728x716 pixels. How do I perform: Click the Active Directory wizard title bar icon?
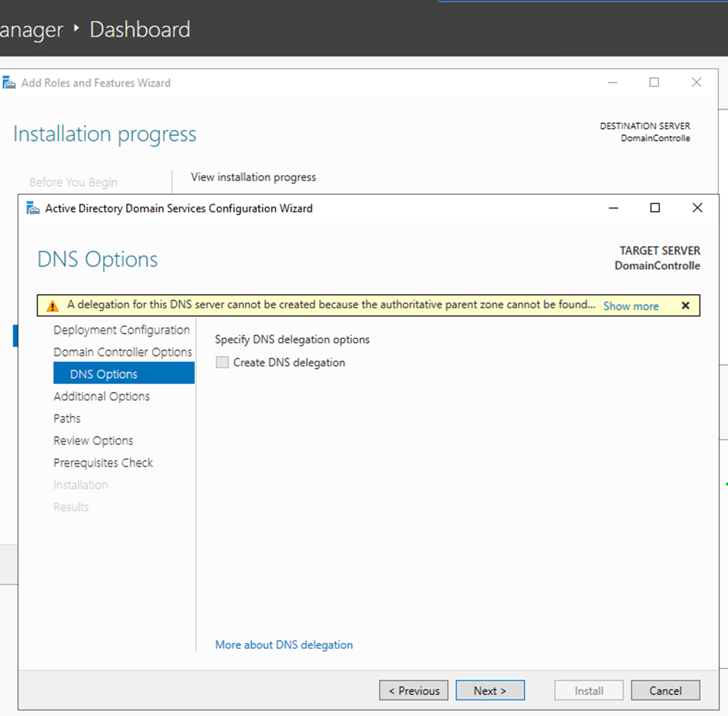coord(33,208)
